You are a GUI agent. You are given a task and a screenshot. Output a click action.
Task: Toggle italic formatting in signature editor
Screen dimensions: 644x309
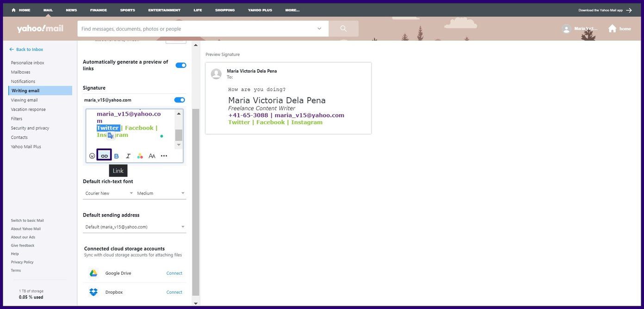128,156
